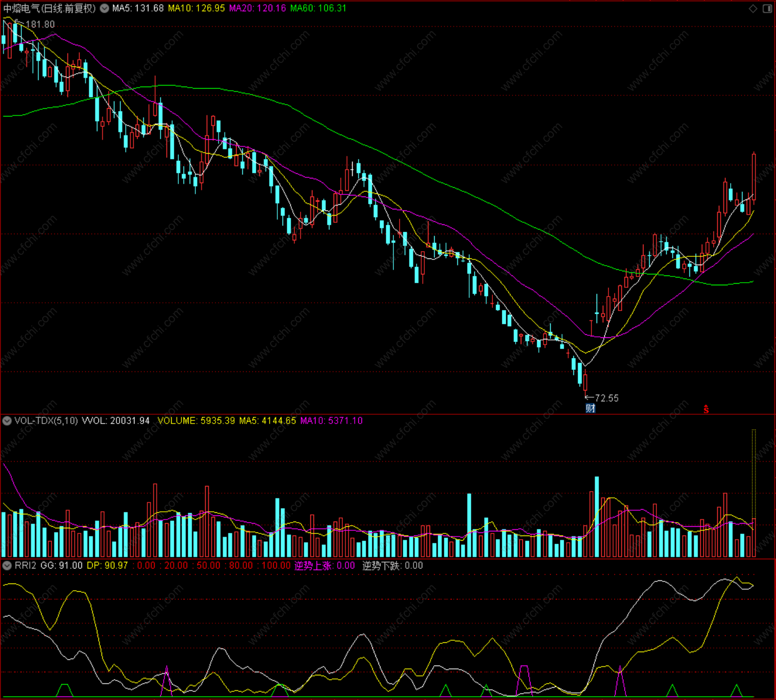Click the 中熔电气(日线.前复权) chart title
The width and height of the screenshot is (776, 700).
coord(49,8)
